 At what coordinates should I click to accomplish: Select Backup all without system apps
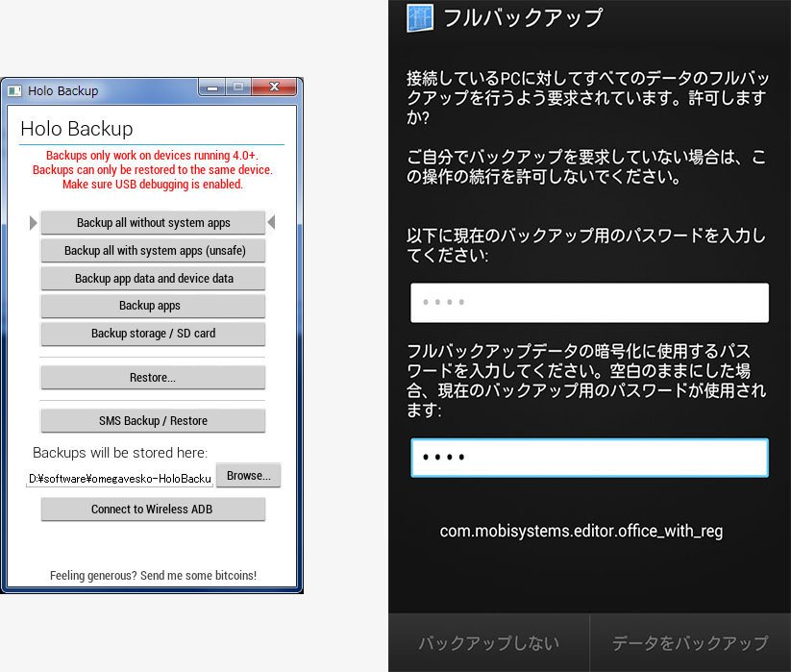coord(151,222)
